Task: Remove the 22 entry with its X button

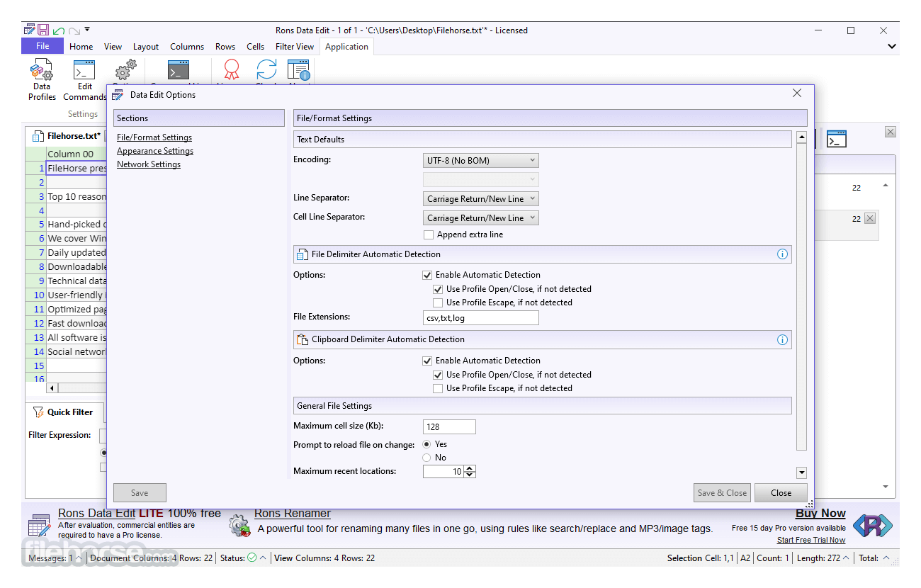Action: (870, 218)
